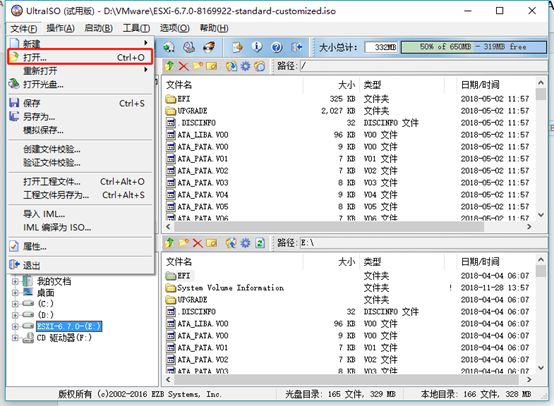Screen dimensions: 554x406
Task: Click the help question mark icon
Action: (x=277, y=47)
